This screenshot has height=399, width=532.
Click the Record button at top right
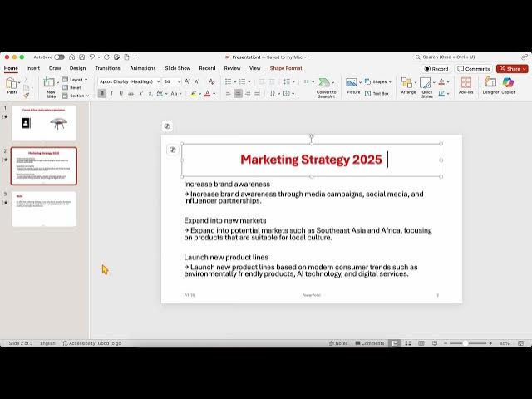point(436,69)
